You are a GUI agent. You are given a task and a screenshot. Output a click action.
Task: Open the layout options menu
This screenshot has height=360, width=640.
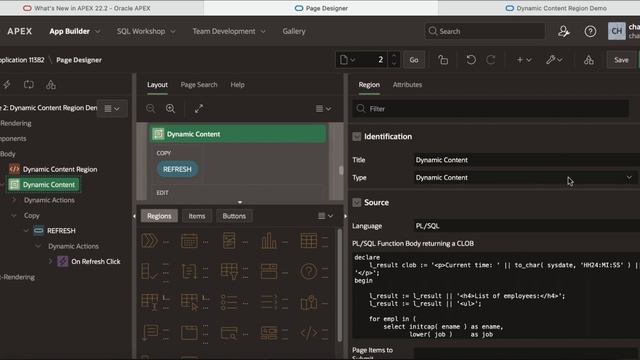click(323, 109)
